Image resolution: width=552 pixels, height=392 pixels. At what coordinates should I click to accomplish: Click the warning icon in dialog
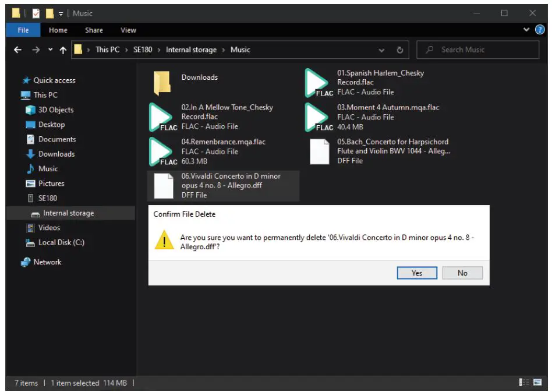164,241
